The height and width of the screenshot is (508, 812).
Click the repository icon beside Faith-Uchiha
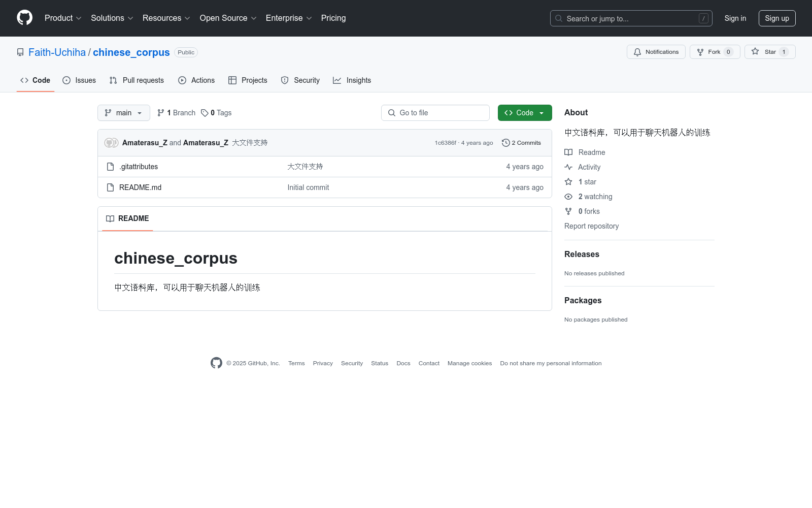20,52
